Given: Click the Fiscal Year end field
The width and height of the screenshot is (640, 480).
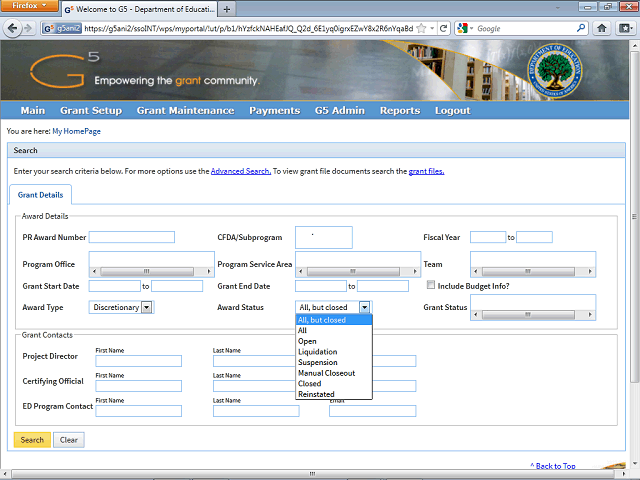Looking at the screenshot, I should [534, 237].
